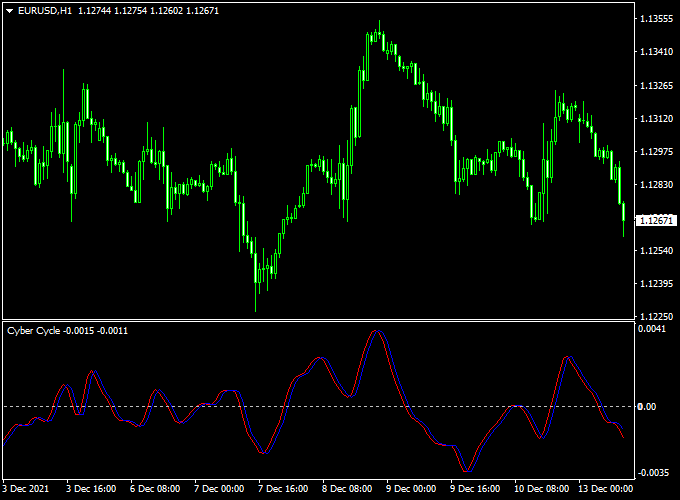Click the 3 Dec 2021 time label
This screenshot has width=680, height=500.
[26, 489]
